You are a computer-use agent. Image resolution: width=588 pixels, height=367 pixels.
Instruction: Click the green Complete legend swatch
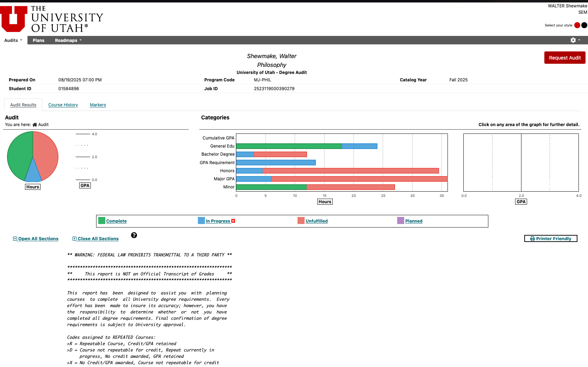click(x=102, y=220)
